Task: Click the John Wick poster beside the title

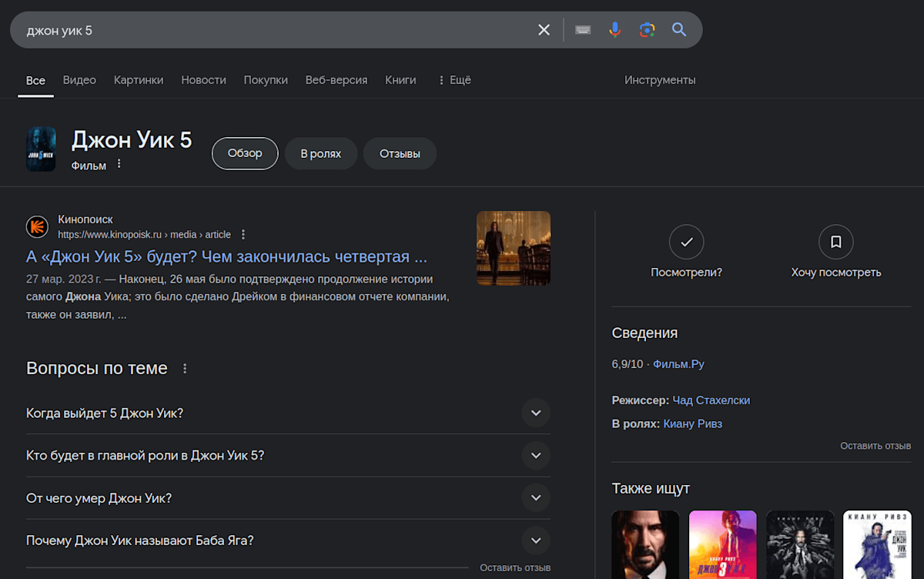Action: click(41, 149)
